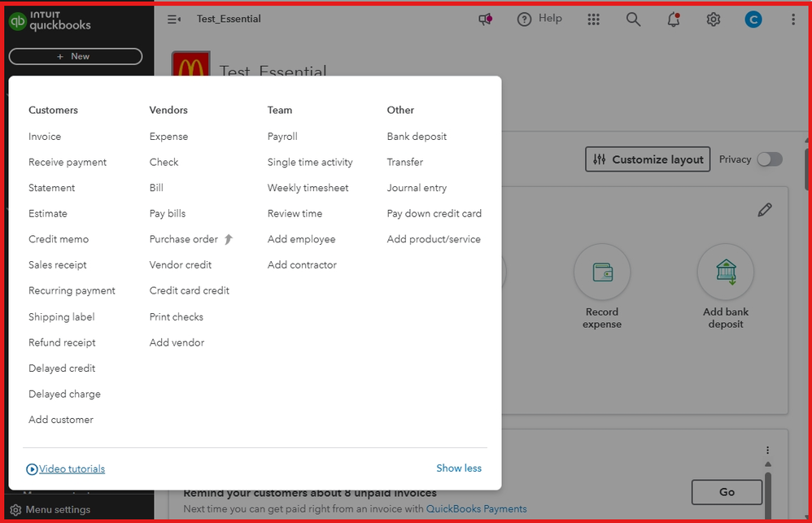Select Sales receipt
This screenshot has height=523, width=812.
tap(58, 264)
